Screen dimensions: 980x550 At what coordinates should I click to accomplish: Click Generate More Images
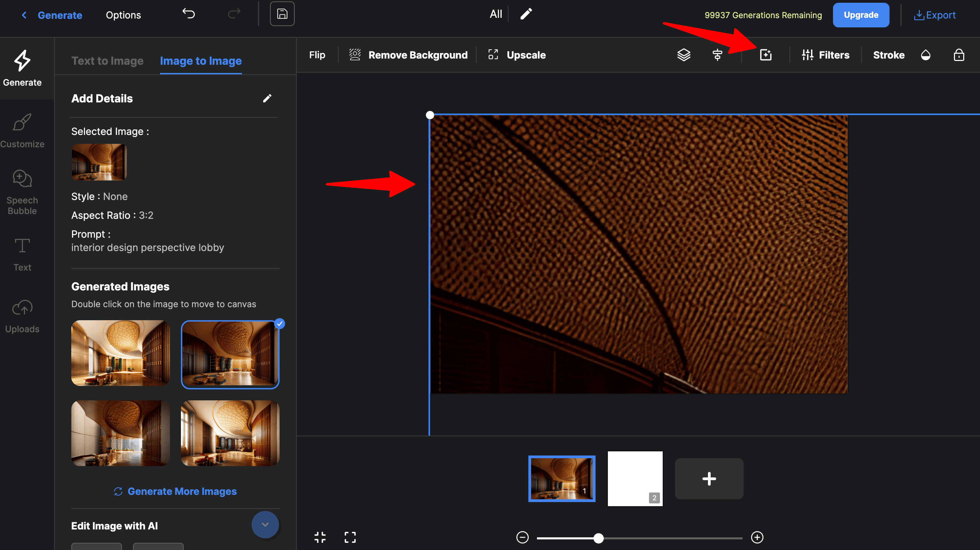[175, 491]
